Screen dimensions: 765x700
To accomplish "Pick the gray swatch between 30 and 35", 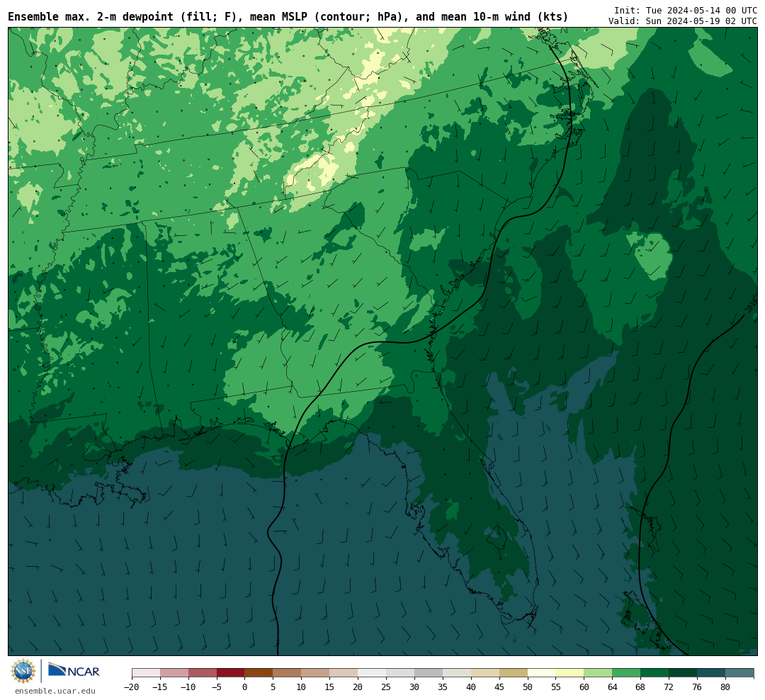I will pyautogui.click(x=429, y=673).
